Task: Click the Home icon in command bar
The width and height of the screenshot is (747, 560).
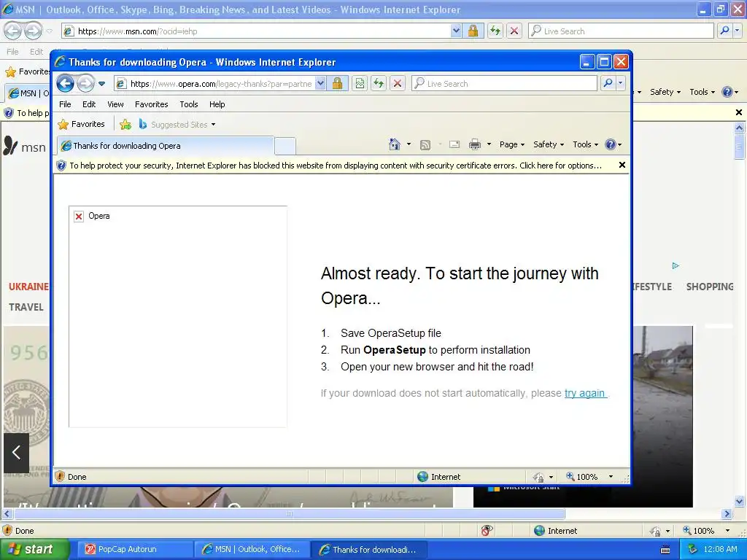Action: point(395,144)
